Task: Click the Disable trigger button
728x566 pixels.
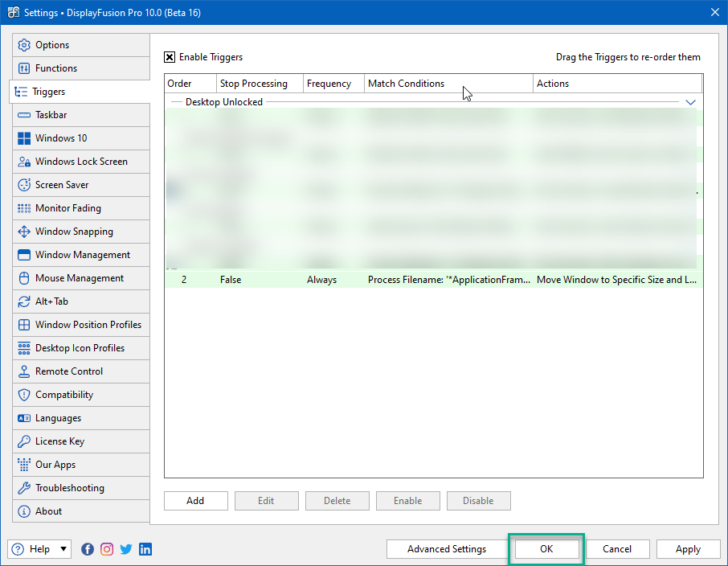Action: click(478, 501)
